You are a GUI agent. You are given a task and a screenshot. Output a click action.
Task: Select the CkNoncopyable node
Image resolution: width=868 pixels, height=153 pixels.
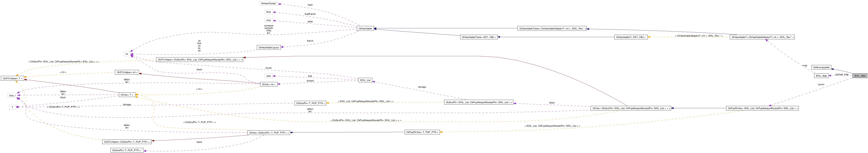[821, 67]
